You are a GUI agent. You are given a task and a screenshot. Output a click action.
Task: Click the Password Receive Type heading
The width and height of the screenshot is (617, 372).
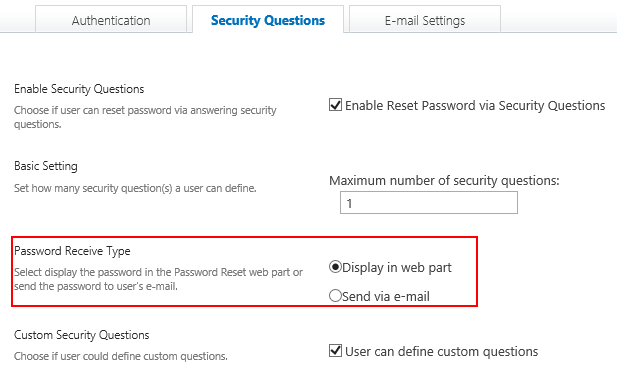(x=72, y=251)
